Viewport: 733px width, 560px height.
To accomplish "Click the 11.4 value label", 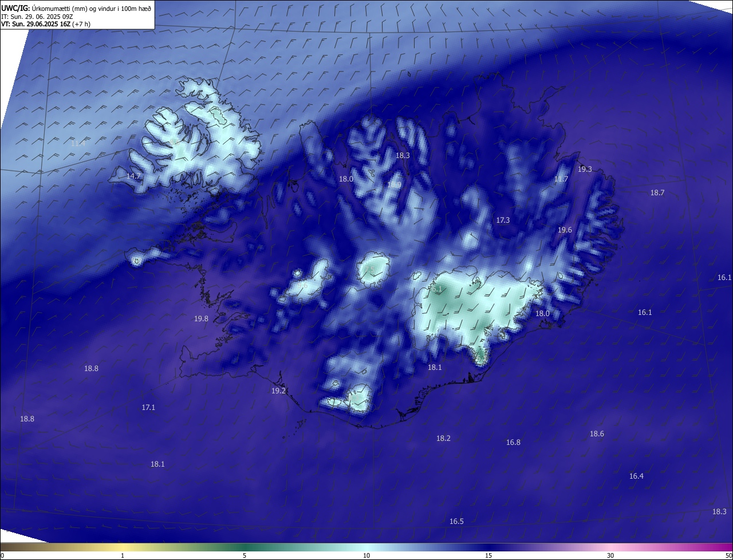I will pyautogui.click(x=78, y=143).
